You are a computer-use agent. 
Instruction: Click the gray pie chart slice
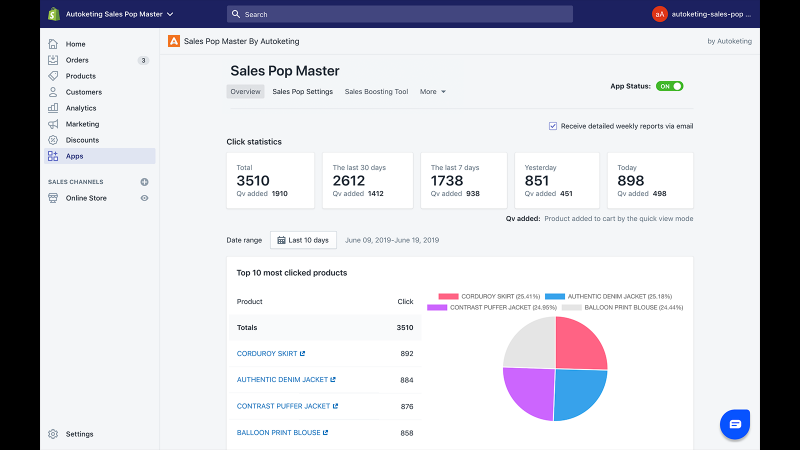(x=532, y=344)
